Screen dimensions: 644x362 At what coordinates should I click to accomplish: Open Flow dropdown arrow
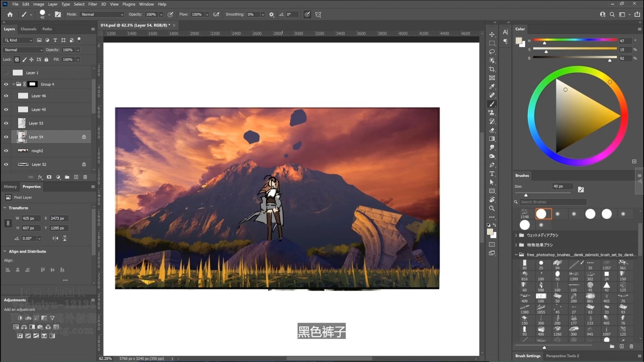(x=207, y=14)
